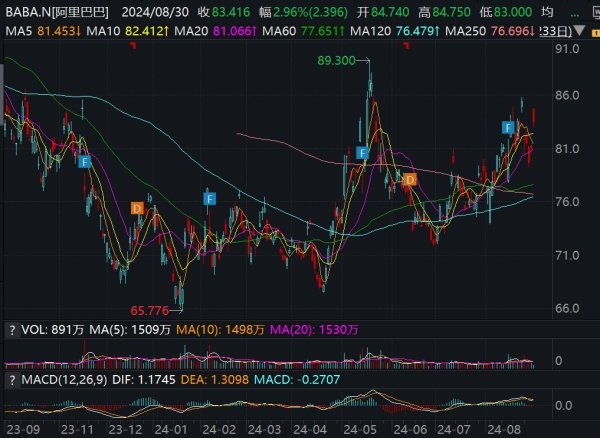Click the date 2024/08/30 in header
Screen dimensions: 600x438
155,12
